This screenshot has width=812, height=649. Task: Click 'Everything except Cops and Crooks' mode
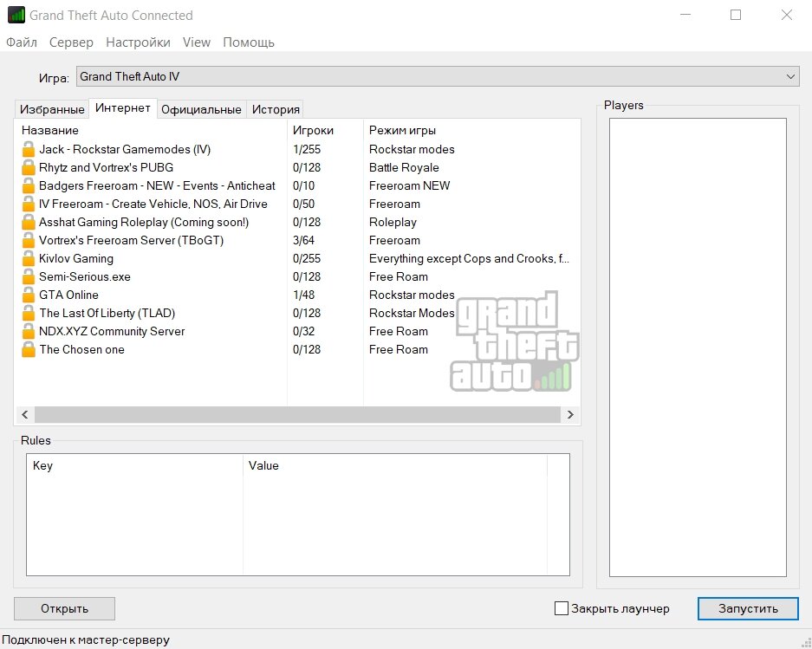click(469, 258)
